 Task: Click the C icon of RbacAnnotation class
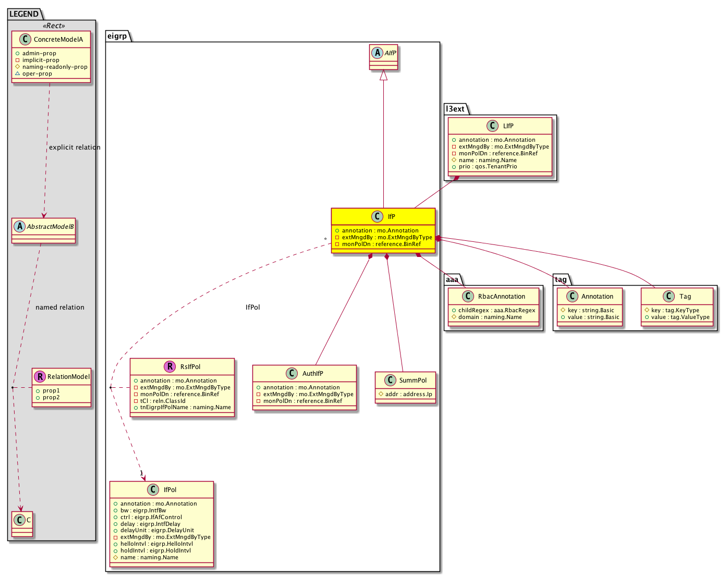pos(468,297)
